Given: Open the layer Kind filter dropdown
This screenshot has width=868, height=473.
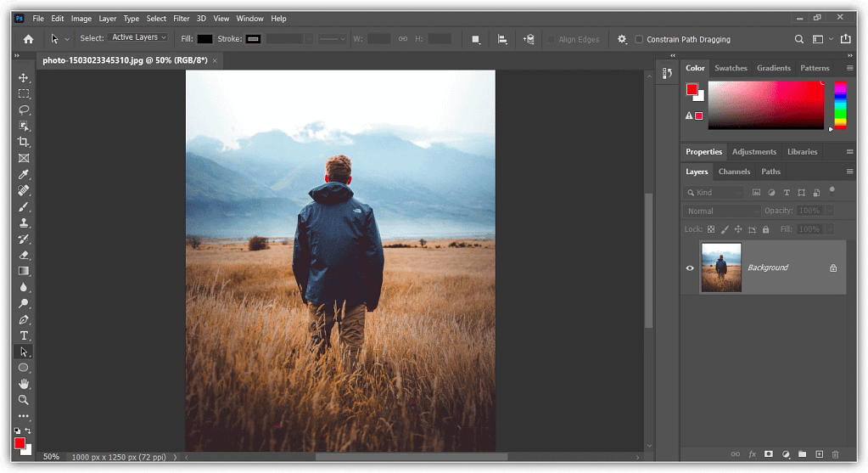Looking at the screenshot, I should click(x=714, y=193).
